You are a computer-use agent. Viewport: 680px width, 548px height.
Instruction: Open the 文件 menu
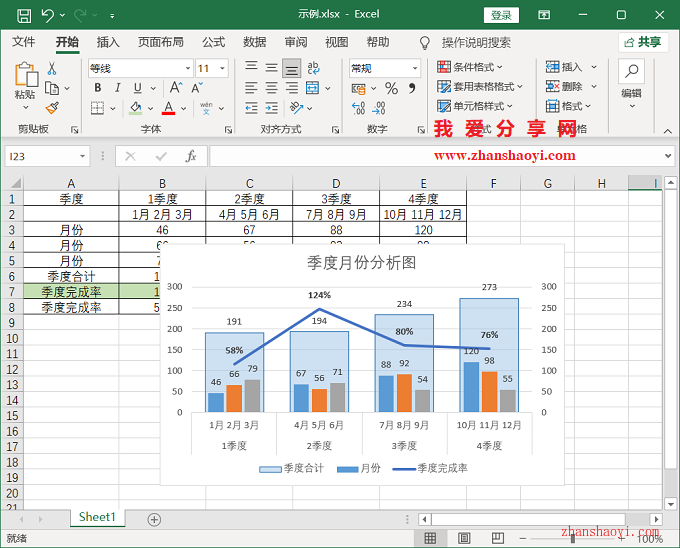point(23,42)
